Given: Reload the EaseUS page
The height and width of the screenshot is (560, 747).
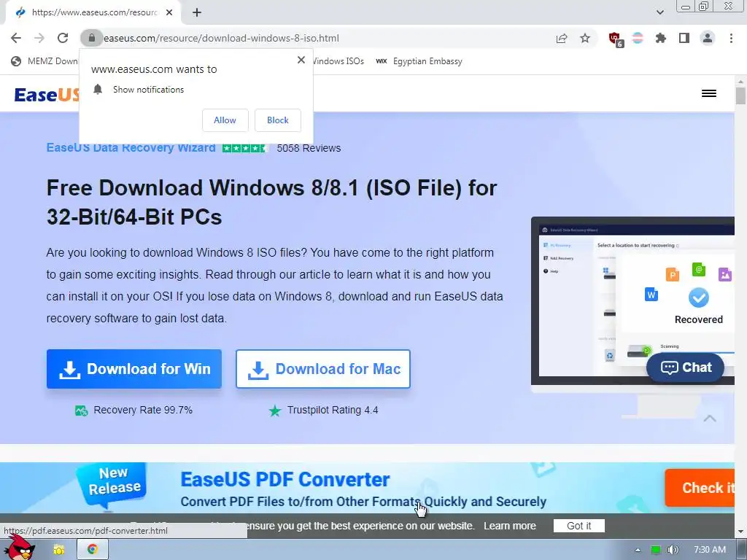Looking at the screenshot, I should coord(63,38).
